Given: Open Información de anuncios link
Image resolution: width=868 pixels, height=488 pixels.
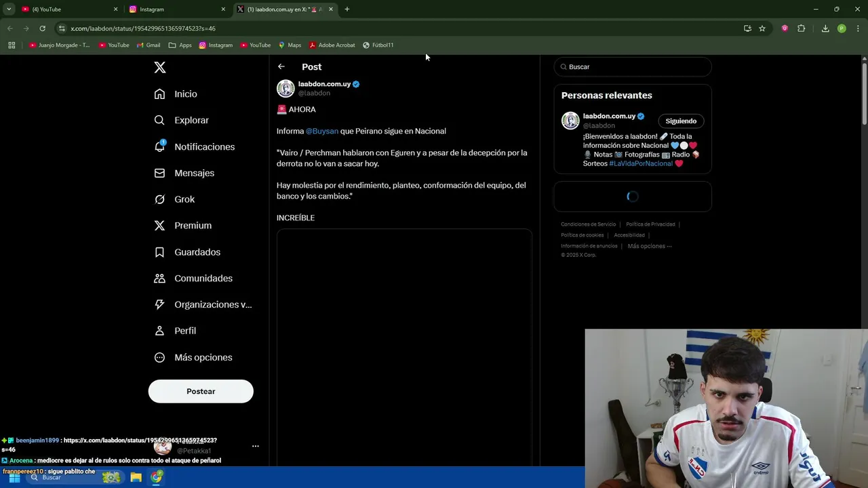Looking at the screenshot, I should click(589, 246).
